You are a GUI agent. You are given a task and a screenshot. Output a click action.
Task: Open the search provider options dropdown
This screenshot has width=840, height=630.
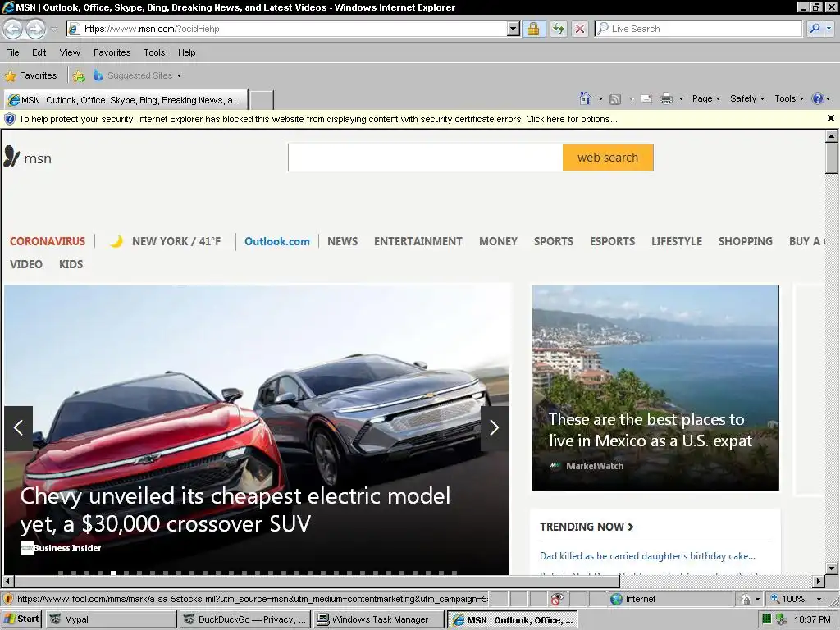829,29
